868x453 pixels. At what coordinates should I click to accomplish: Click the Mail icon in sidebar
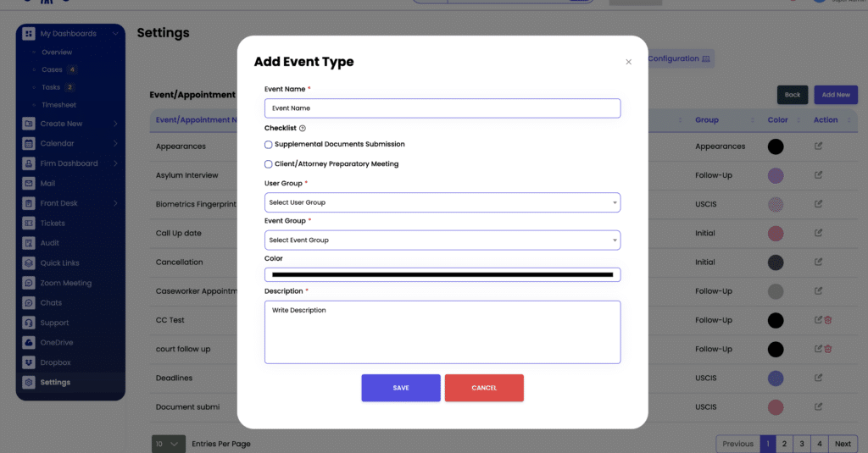pyautogui.click(x=30, y=184)
